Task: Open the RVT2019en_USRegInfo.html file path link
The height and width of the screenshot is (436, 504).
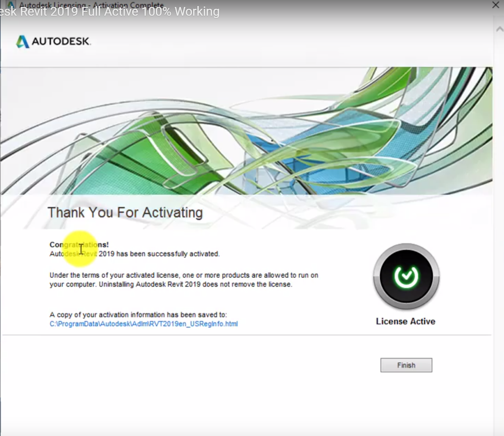Action: (x=144, y=324)
